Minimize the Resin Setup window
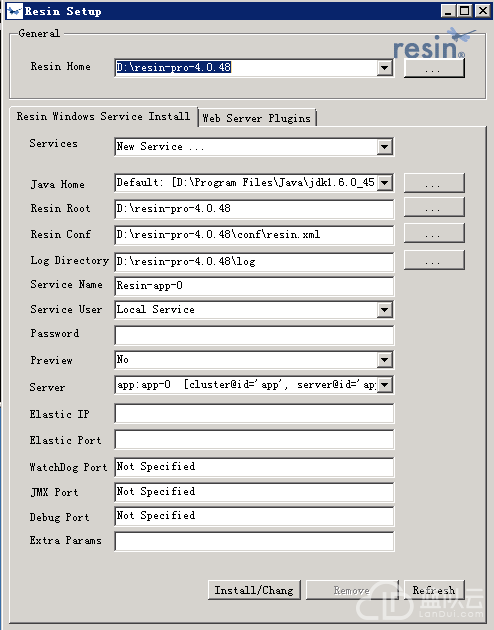 pos(448,11)
